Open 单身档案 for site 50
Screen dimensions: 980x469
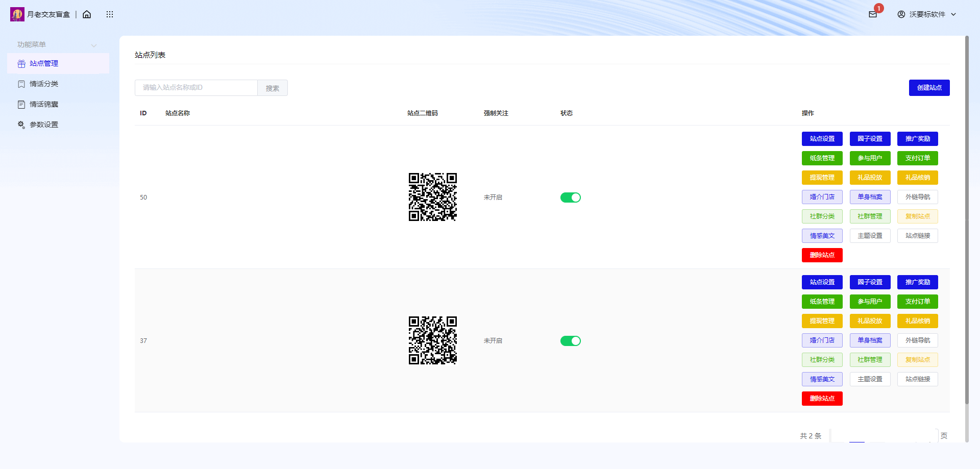click(870, 197)
